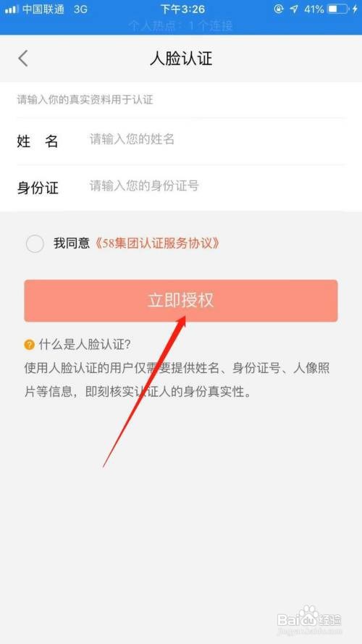The width and height of the screenshot is (362, 644).
Task: Tap the 中国联通 carrier label
Action: click(43, 9)
